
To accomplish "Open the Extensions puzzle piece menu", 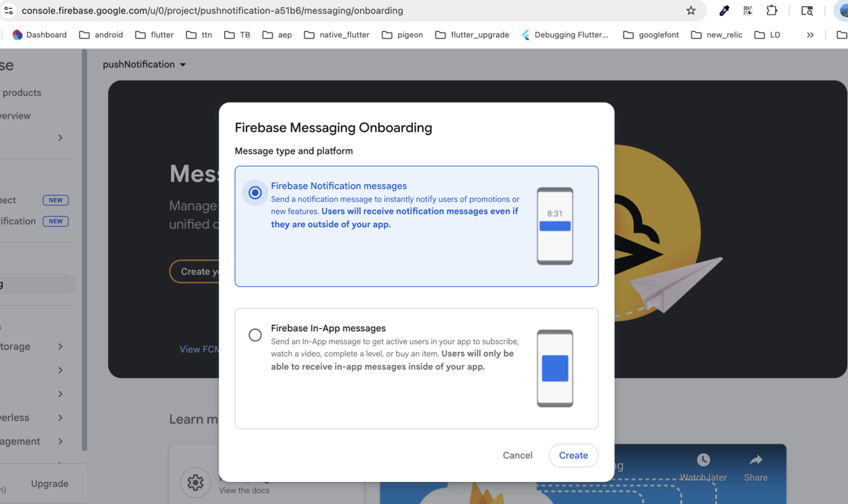I will click(x=772, y=10).
